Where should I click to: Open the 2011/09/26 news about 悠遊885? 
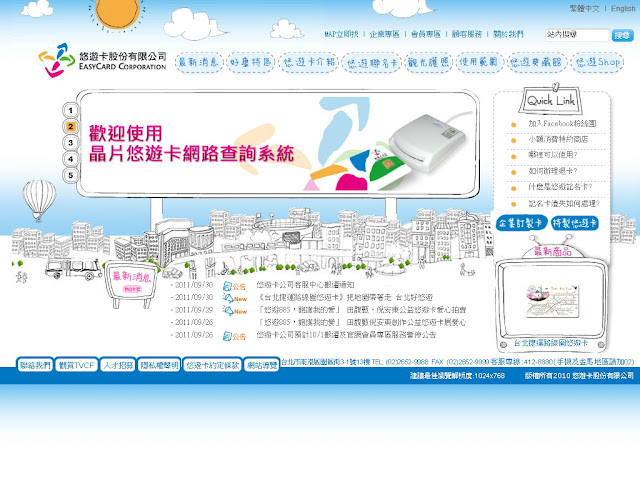(x=362, y=322)
